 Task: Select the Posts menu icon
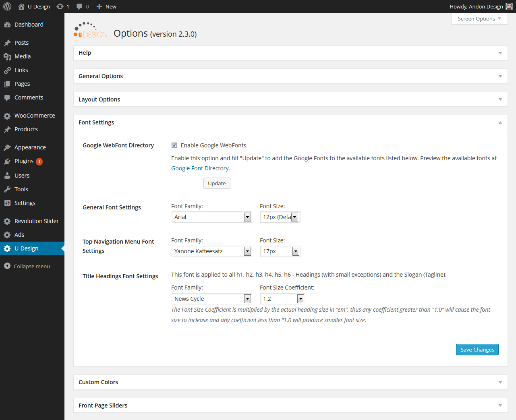(8, 42)
